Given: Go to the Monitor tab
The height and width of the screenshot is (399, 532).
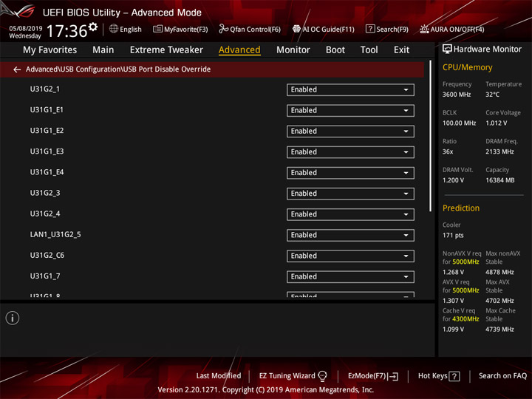Looking at the screenshot, I should pyautogui.click(x=293, y=50).
